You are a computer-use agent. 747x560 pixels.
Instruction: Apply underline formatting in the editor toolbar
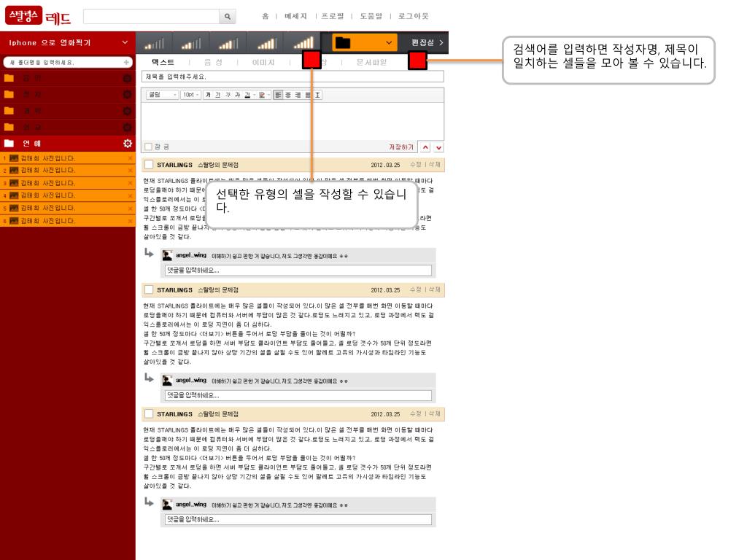[217, 95]
